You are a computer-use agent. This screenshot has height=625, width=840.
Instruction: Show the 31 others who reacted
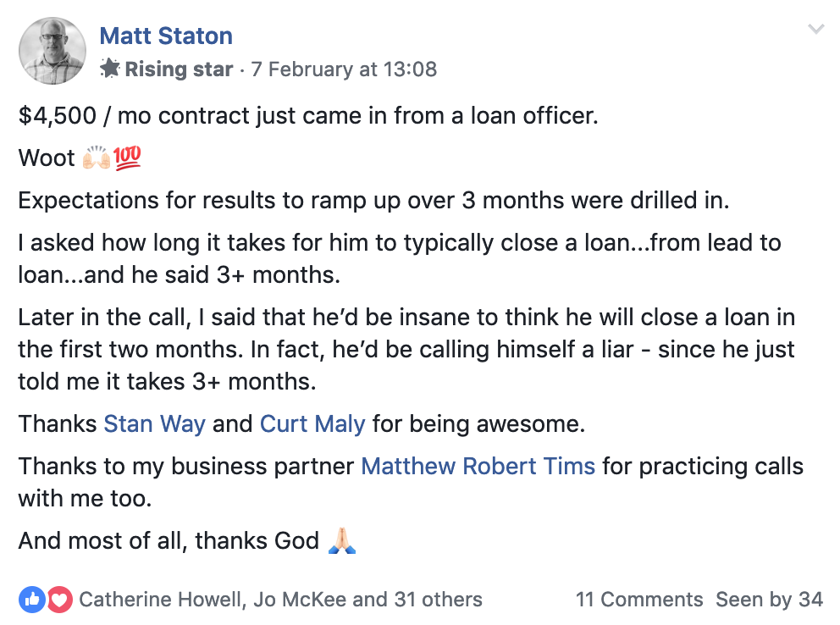click(438, 600)
